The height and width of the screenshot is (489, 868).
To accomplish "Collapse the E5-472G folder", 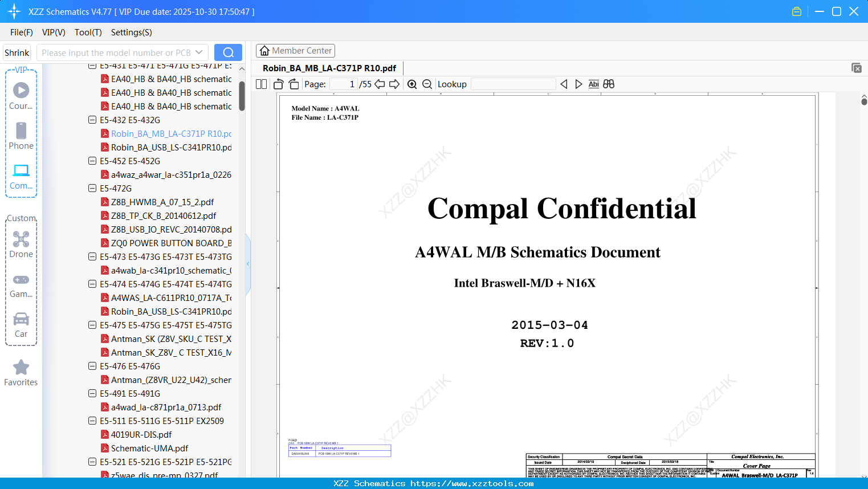I will [92, 188].
